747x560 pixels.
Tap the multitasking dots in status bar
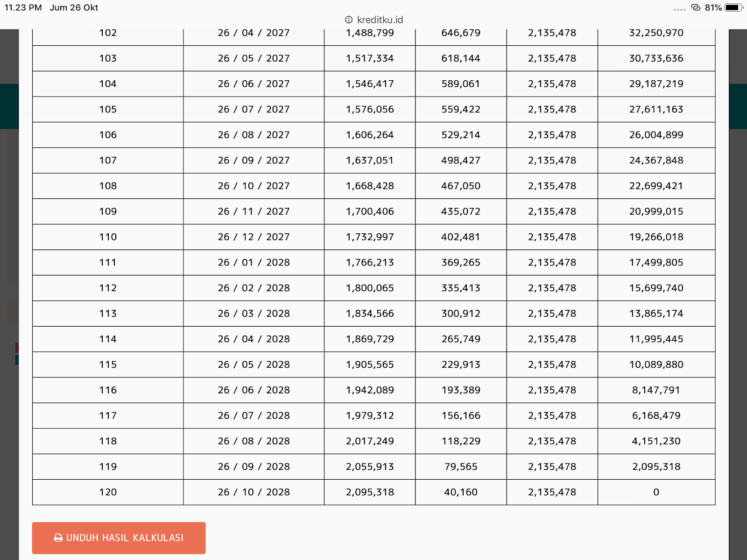680,9
